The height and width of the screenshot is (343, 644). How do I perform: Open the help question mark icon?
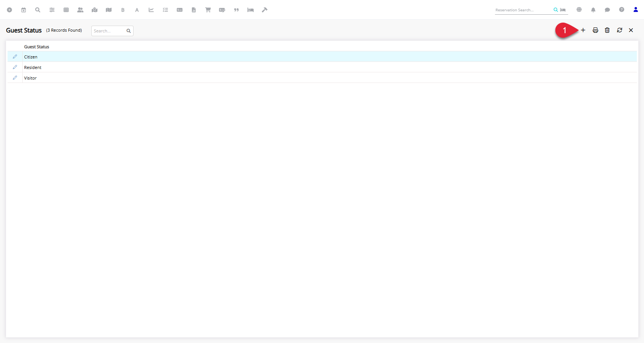(622, 10)
